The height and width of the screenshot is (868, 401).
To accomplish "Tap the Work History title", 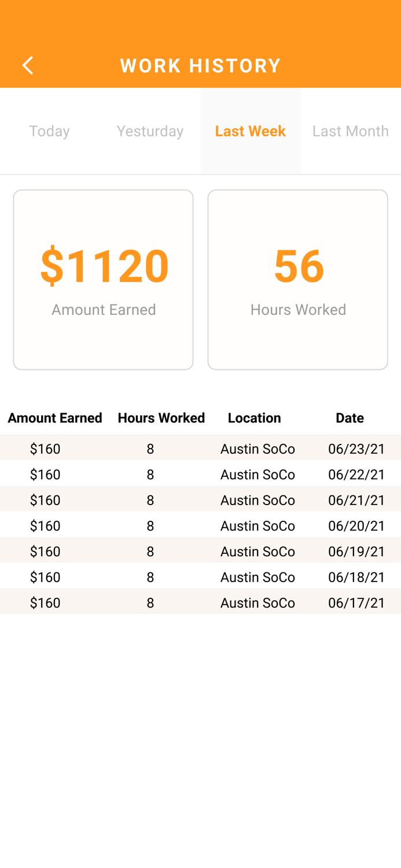I will pos(200,65).
